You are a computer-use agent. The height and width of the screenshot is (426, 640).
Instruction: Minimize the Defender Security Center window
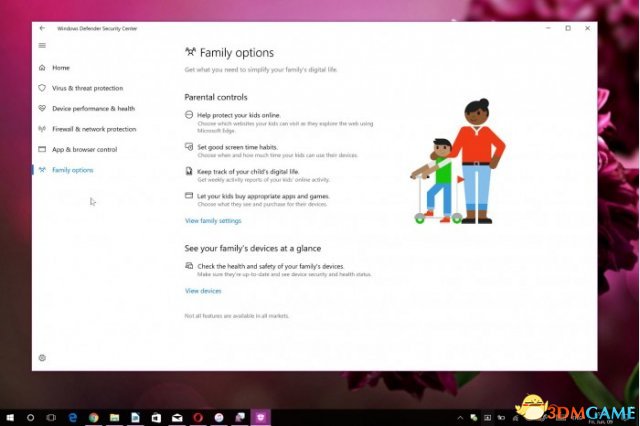[x=548, y=28]
